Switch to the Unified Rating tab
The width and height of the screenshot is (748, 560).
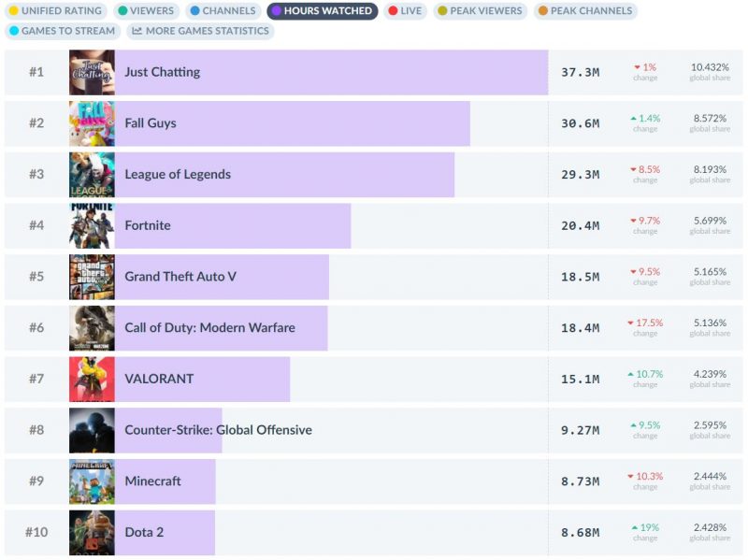coord(55,11)
